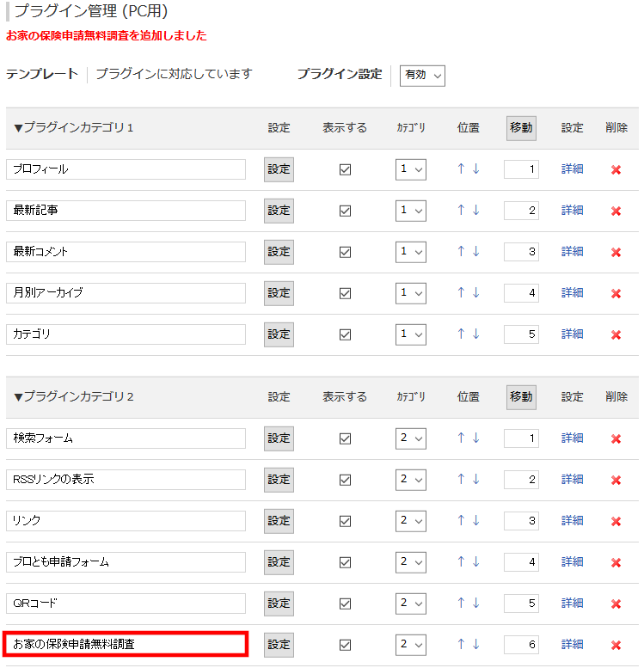Move the 最新コメント plugin up with the arrow
Viewport: 644px width, 668px height.
click(x=461, y=251)
